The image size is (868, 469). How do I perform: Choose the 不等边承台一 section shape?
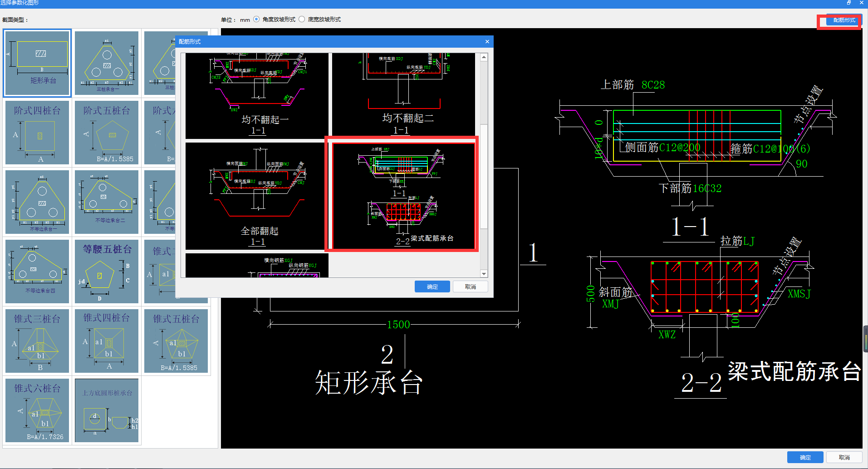37,202
